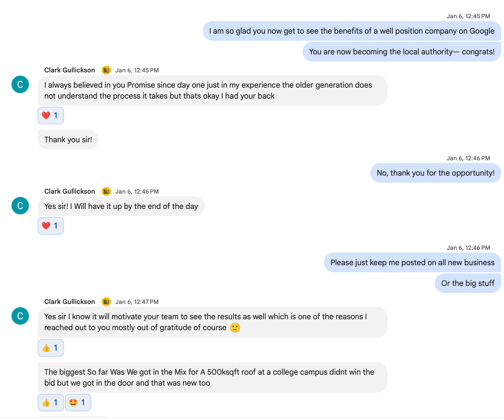Click the status badge beside Clark's 12:46 PM name
The width and height of the screenshot is (504, 420).
tap(106, 191)
